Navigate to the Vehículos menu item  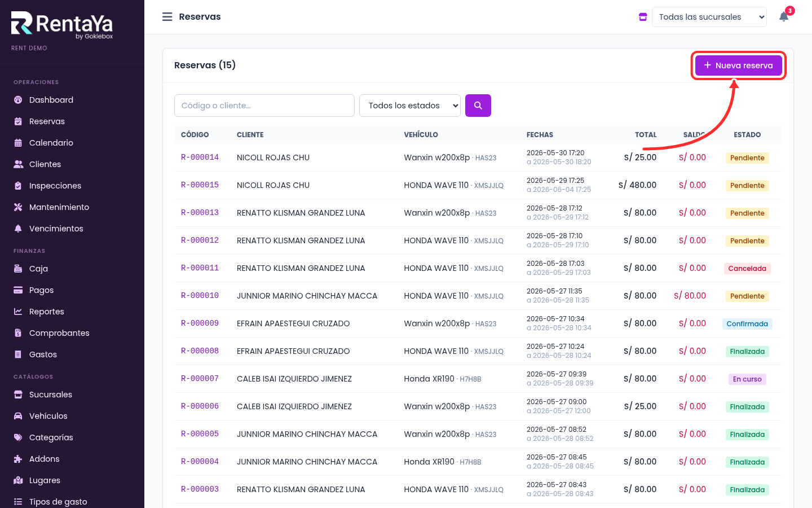[72, 416]
